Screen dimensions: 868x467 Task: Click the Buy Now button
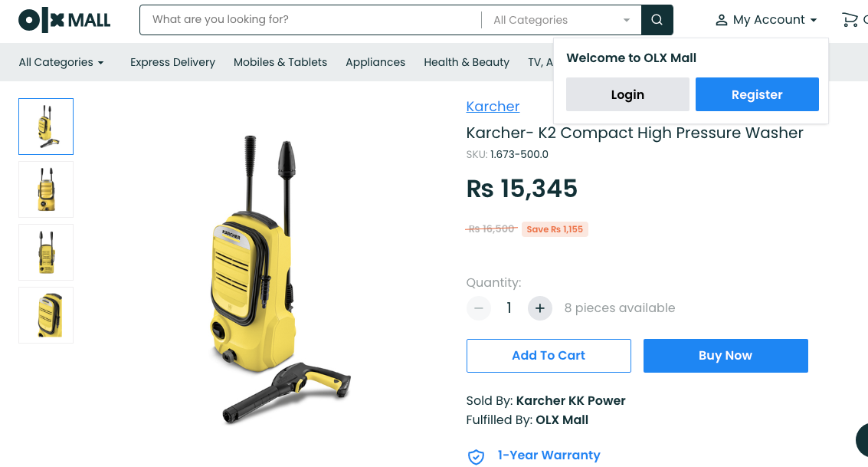(x=726, y=356)
